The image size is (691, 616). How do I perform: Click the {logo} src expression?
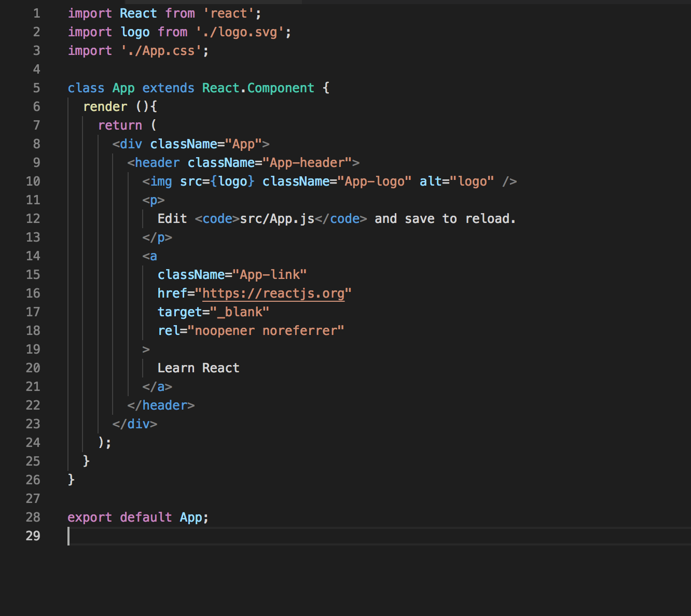(x=232, y=181)
